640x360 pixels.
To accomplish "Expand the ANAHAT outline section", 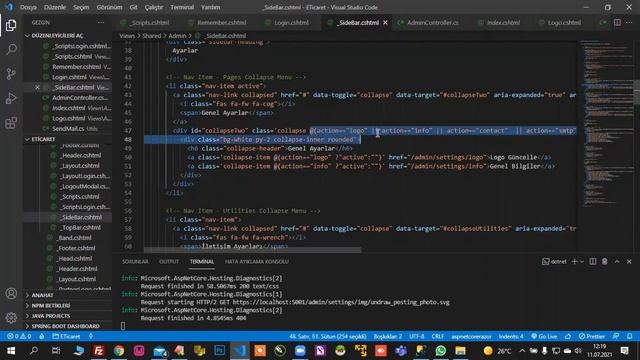I will point(42,295).
